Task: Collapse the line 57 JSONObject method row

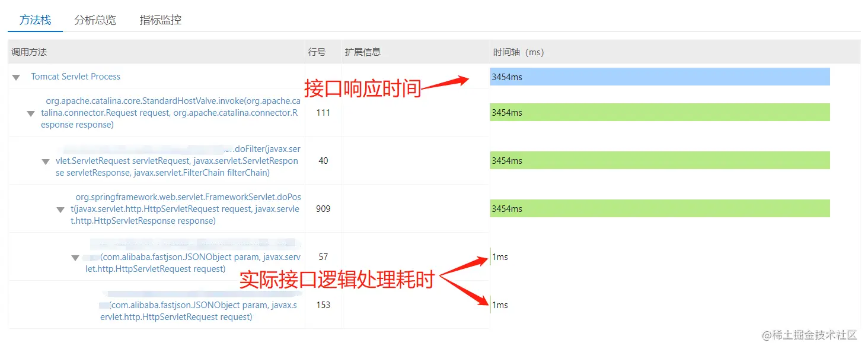Action: [75, 258]
